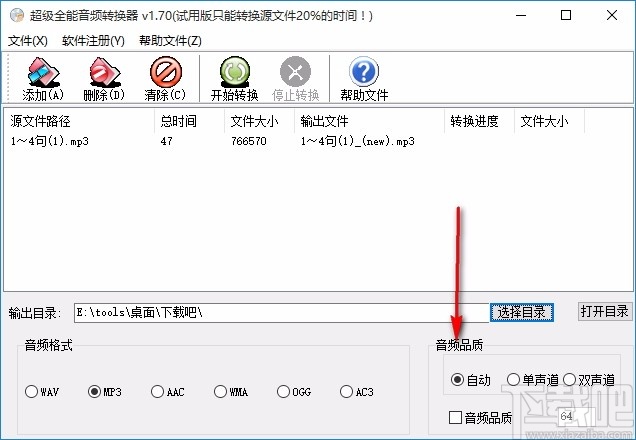Choose 单声道 mono option
Screen dimensions: 636x440
pyautogui.click(x=533, y=380)
